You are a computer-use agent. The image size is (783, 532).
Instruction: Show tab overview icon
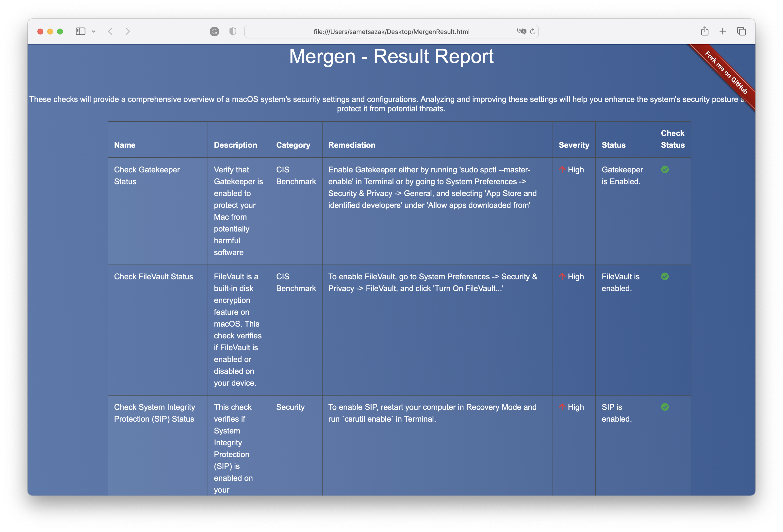[741, 31]
